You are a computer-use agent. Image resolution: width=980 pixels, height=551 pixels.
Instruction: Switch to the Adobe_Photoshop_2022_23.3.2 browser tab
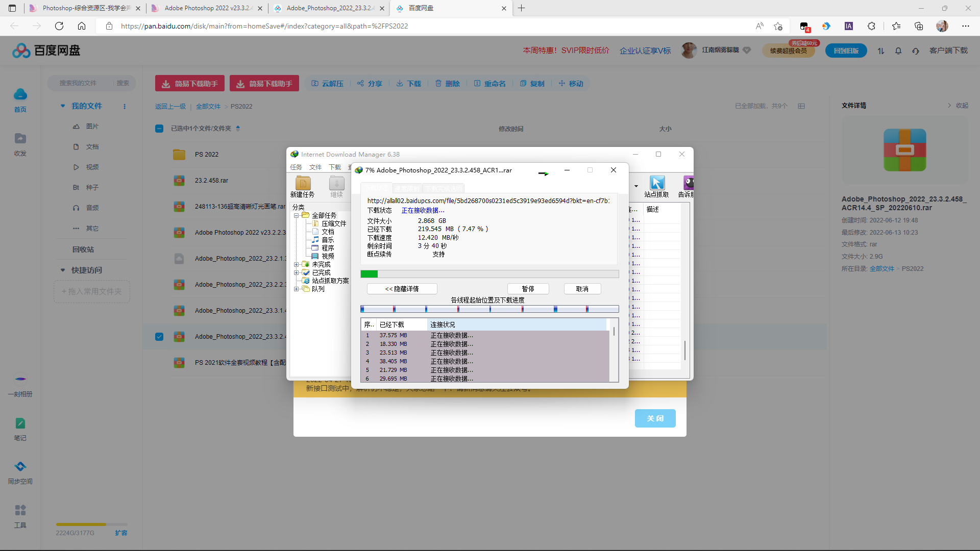pos(329,8)
